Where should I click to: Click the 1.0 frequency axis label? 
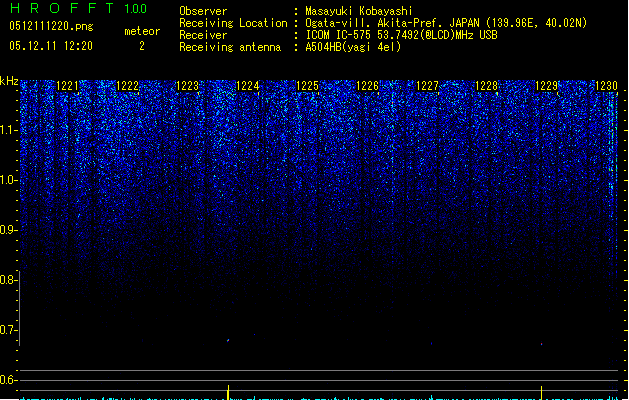click(x=8, y=180)
